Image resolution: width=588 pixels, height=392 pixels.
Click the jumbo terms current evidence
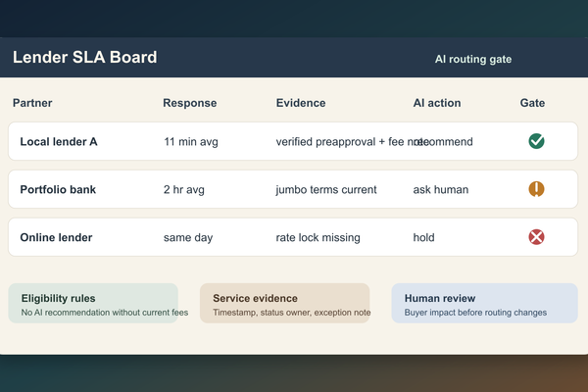pyautogui.click(x=326, y=190)
